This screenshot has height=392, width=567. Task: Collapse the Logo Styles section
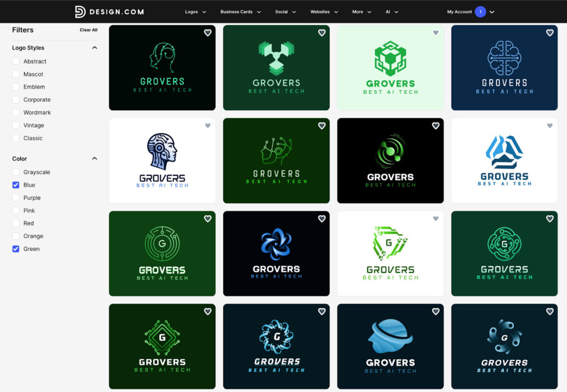(95, 48)
